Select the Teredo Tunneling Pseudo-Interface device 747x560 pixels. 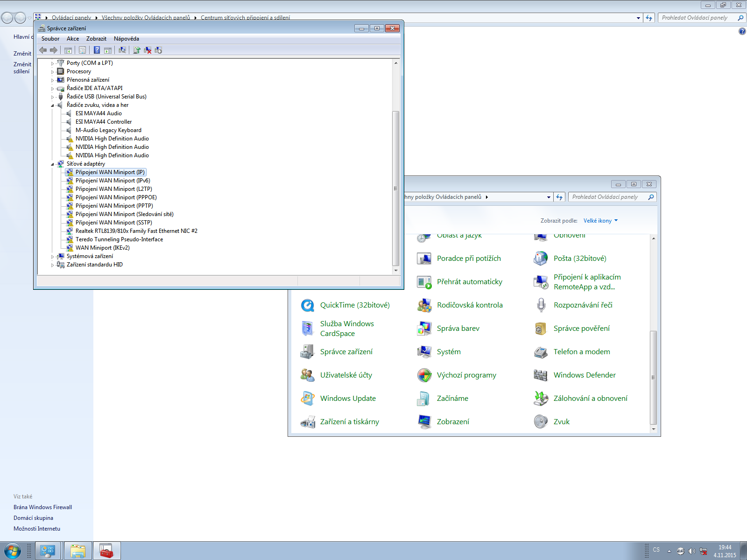click(119, 239)
